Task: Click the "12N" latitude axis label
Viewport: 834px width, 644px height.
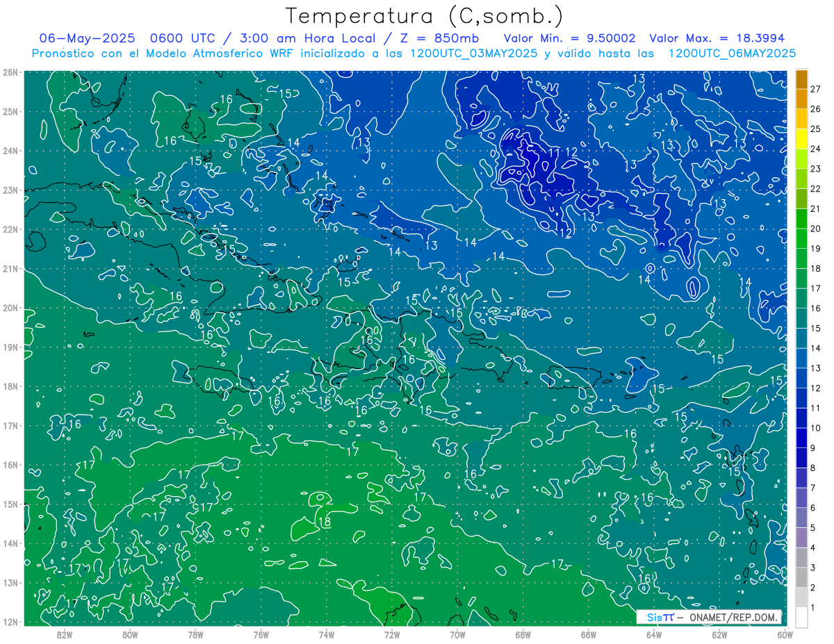Action: (x=10, y=622)
